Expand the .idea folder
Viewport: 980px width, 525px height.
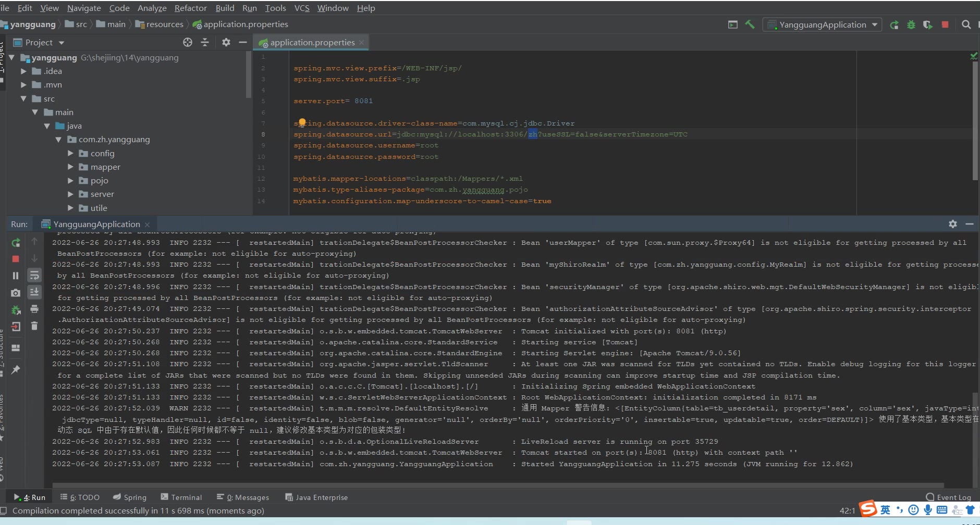pos(23,71)
